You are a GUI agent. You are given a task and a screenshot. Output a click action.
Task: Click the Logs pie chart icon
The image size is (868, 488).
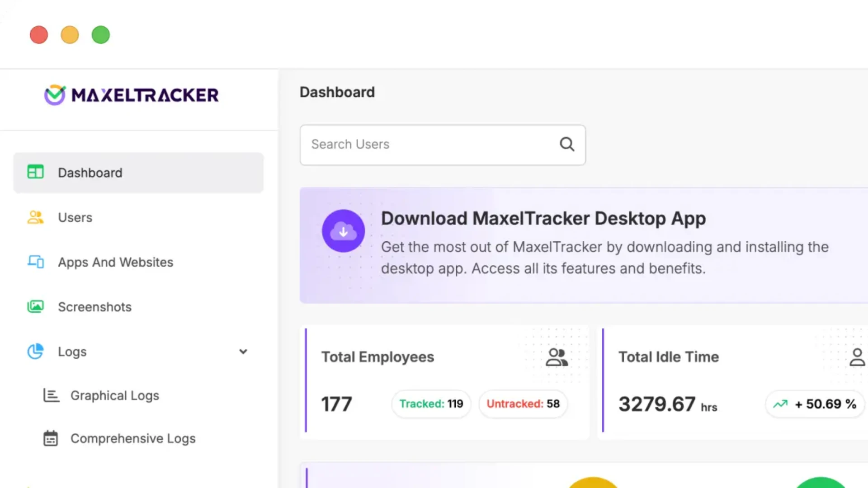[x=35, y=352]
